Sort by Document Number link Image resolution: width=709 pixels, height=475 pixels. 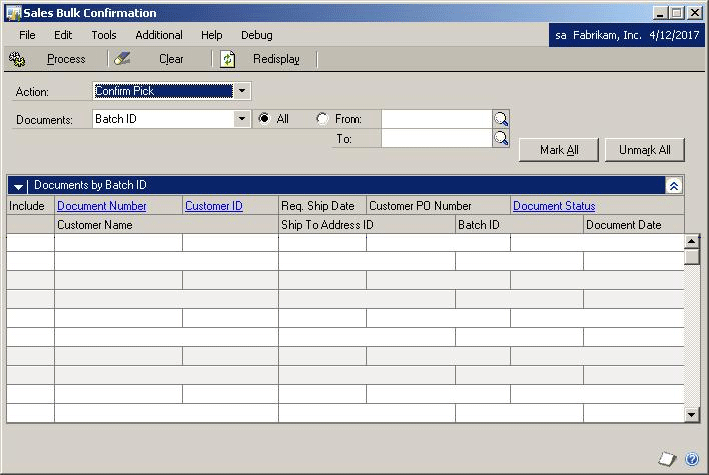tap(102, 206)
